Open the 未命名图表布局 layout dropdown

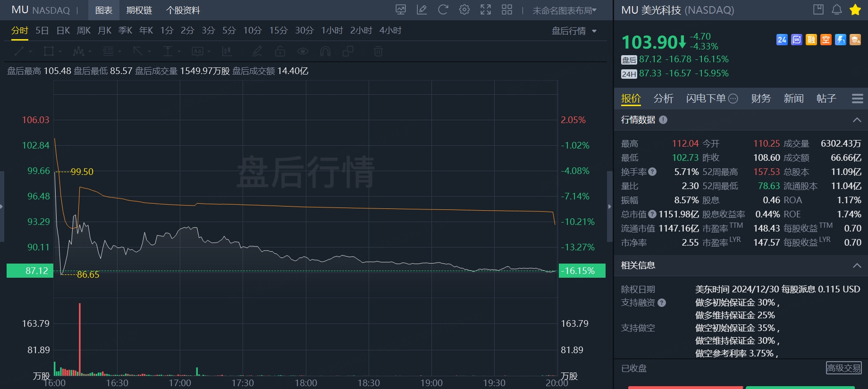(x=565, y=10)
